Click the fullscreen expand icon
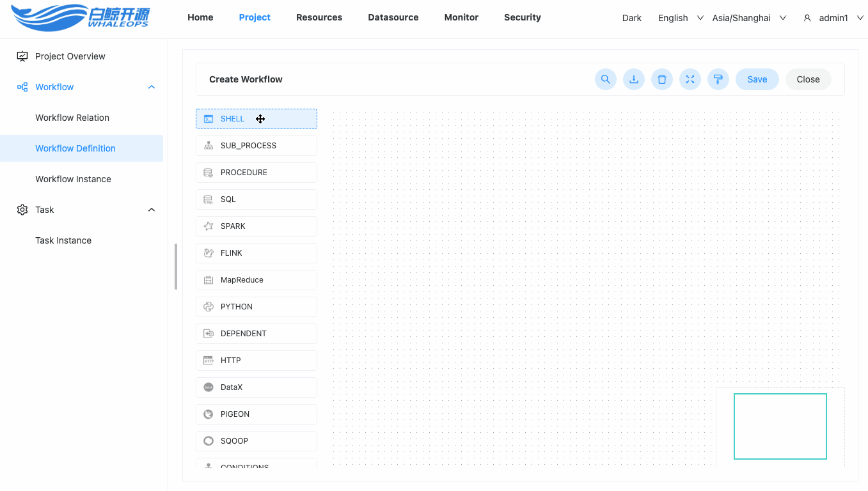868x491 pixels. 690,79
